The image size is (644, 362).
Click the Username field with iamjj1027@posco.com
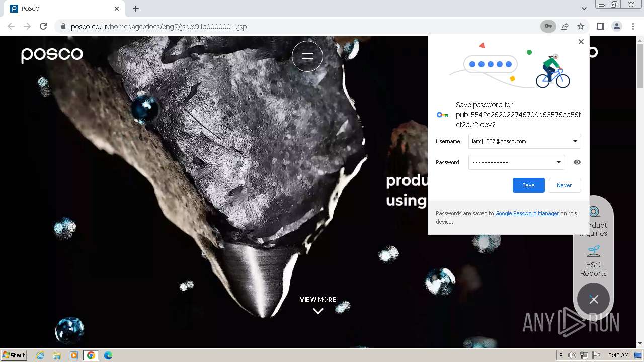pos(524,141)
